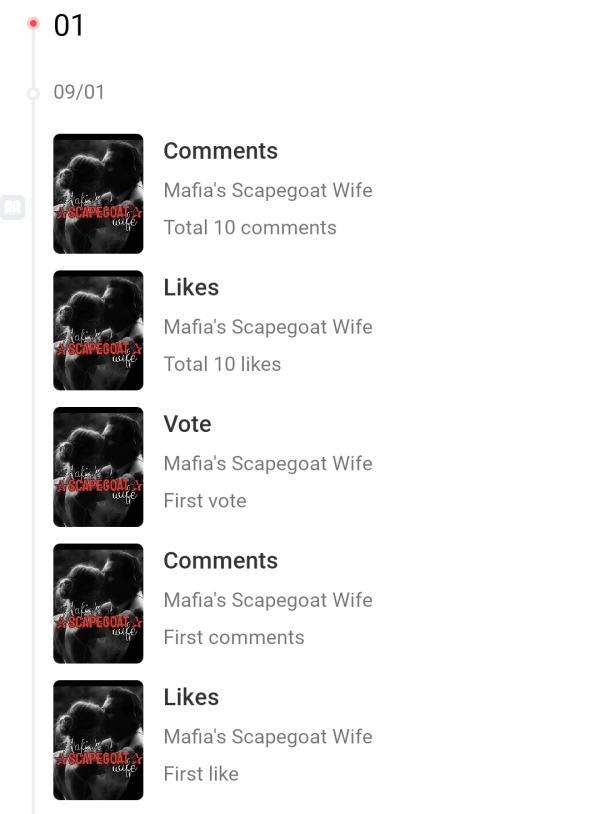Open the Likes heading above First like

191,697
